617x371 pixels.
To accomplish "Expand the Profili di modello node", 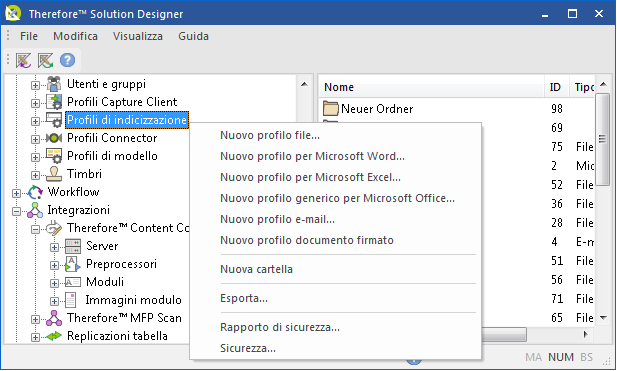I will [x=35, y=157].
